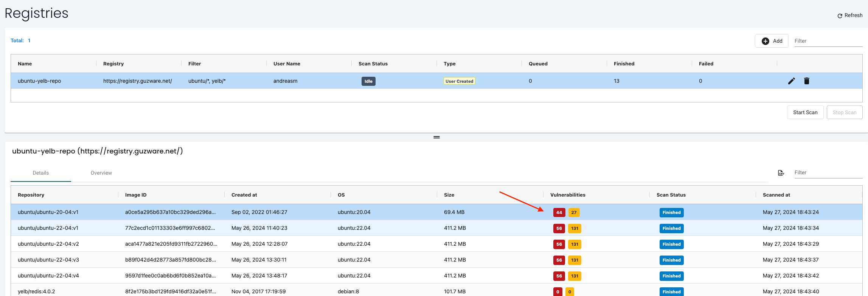Click yellow 131 badge for ubuntu-22-04:v4
This screenshot has width=868, height=296.
pyautogui.click(x=575, y=276)
